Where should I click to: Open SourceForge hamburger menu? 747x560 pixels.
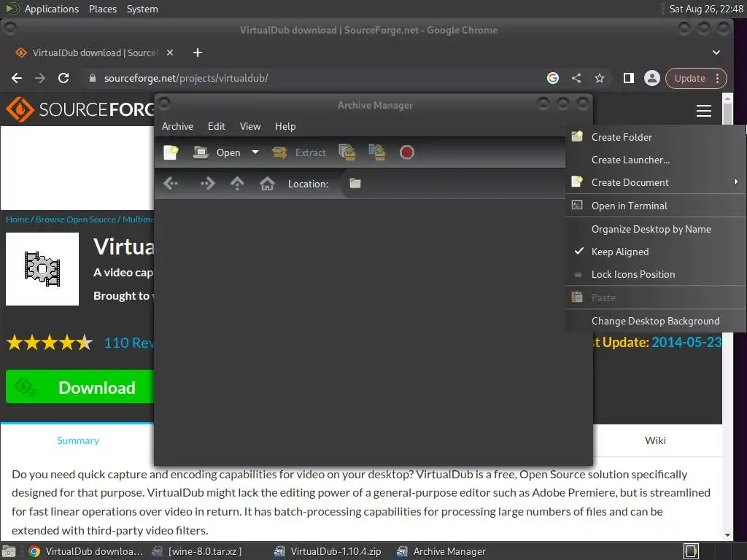[x=704, y=111]
